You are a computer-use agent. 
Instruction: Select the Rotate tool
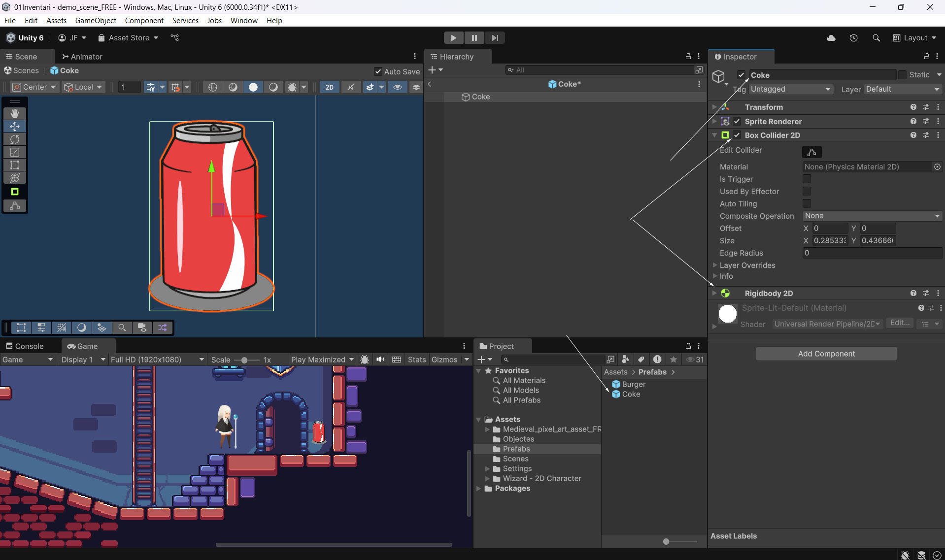click(x=15, y=139)
